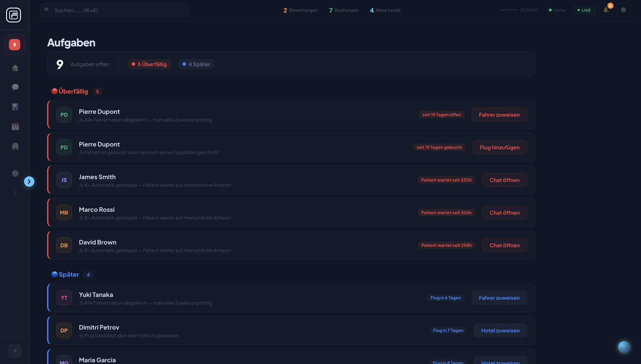Screen dimensions: 641x364
Task: Open the statistics bar chart icon
Action: (x=15, y=107)
